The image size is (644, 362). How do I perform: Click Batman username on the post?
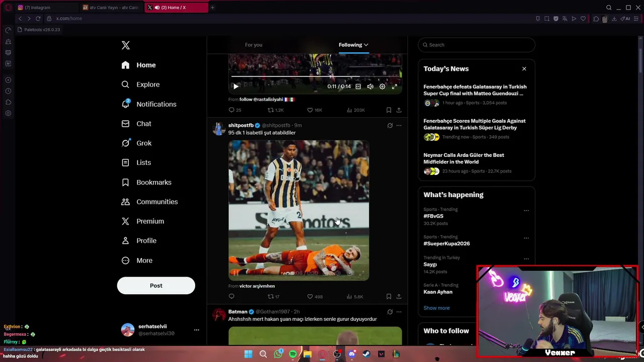[238, 312]
